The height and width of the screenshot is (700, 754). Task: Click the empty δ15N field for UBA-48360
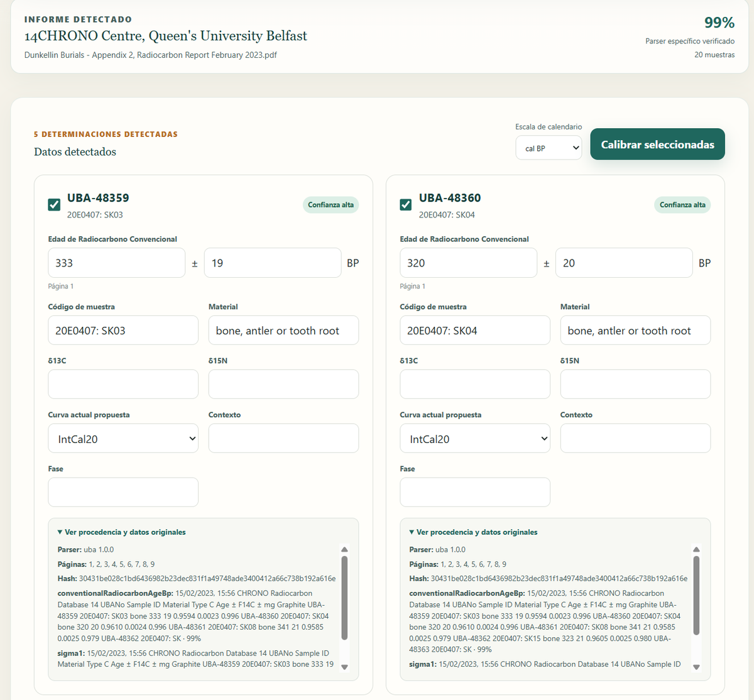click(x=635, y=385)
